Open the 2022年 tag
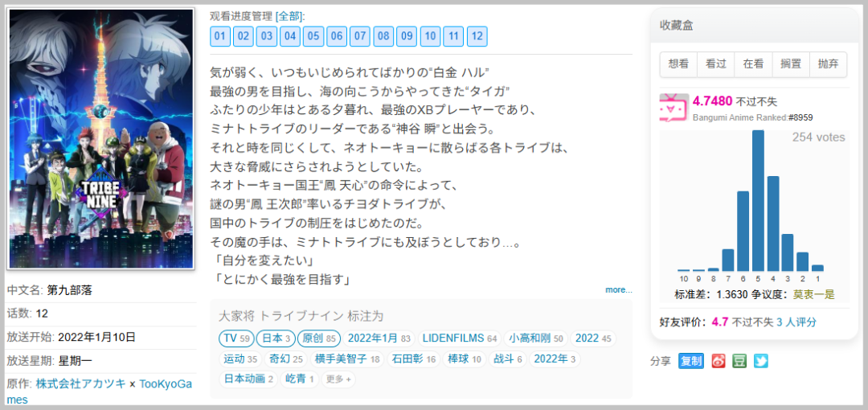The image size is (868, 410). coord(555,359)
